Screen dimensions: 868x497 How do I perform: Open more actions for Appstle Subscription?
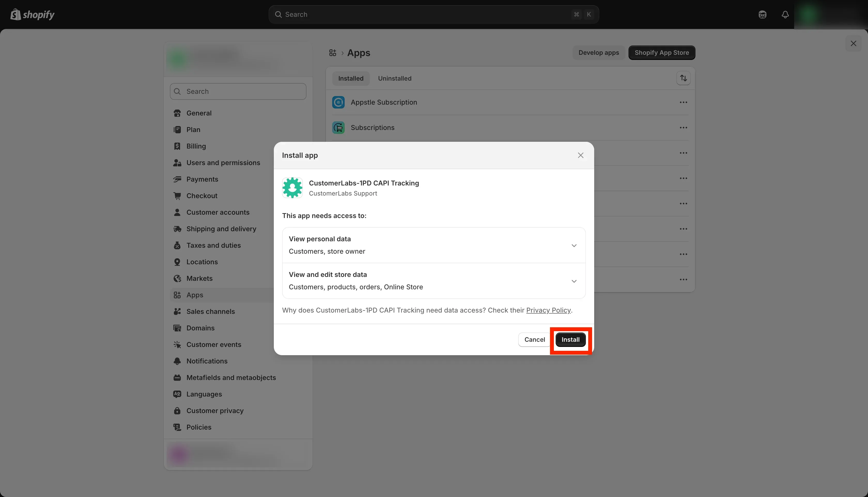(683, 102)
